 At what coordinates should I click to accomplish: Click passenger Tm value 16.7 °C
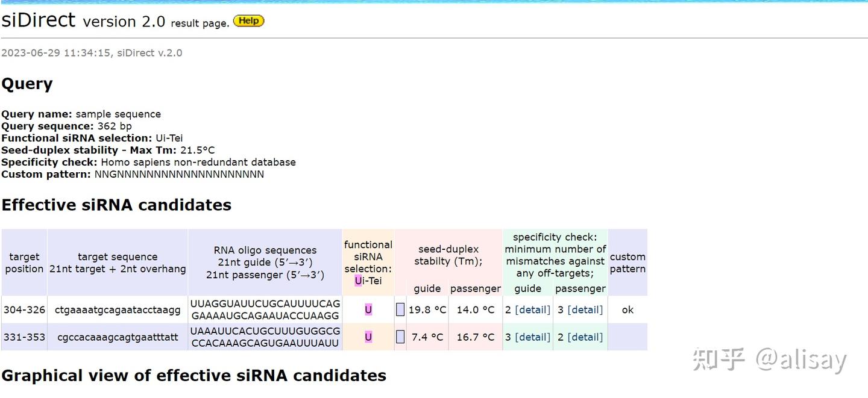pos(476,337)
